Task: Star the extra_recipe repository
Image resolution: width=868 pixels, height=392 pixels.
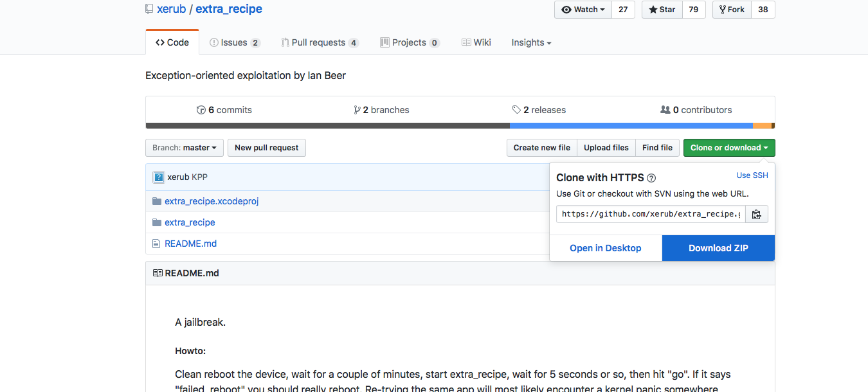Action: tap(662, 10)
